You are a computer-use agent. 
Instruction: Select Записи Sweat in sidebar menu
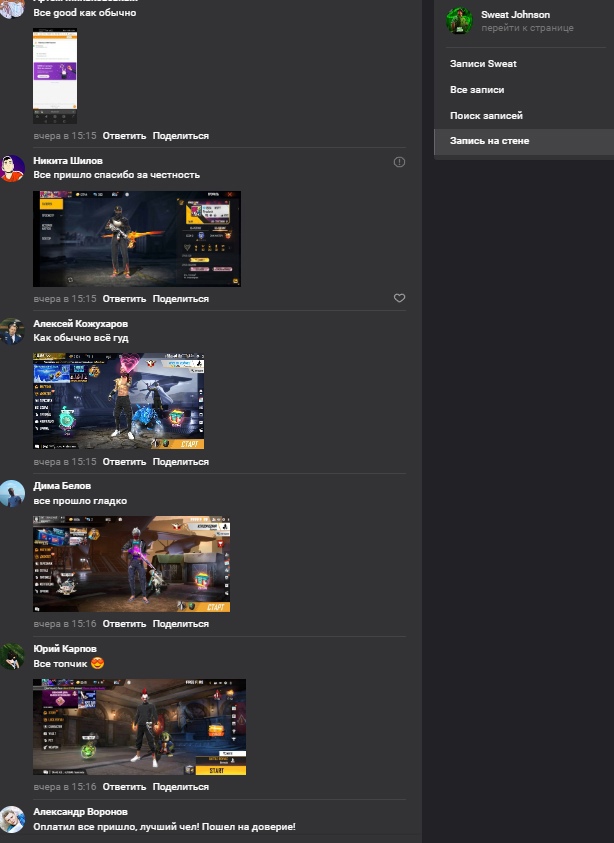click(483, 64)
